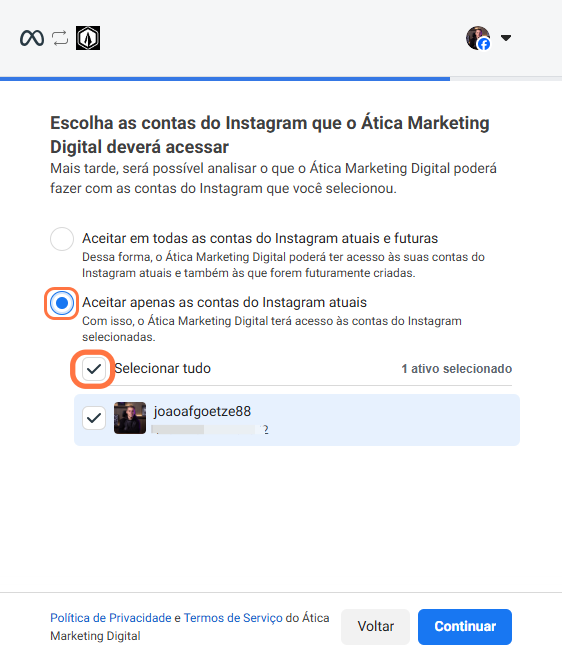Click the Meta infinity logo
The width and height of the screenshot is (562, 670).
click(32, 38)
